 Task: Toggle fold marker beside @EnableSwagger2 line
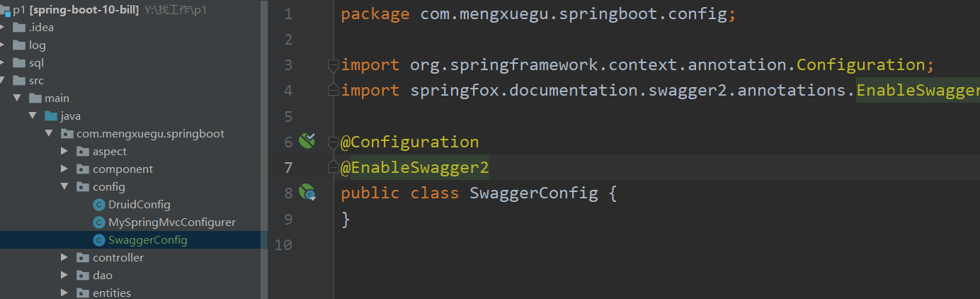tap(333, 168)
